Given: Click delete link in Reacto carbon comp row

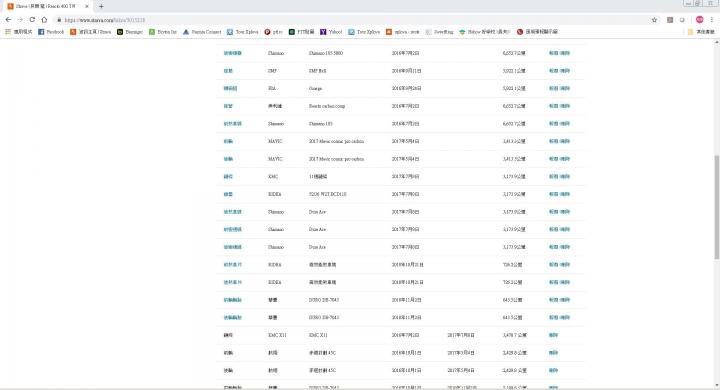Looking at the screenshot, I should coord(565,106).
